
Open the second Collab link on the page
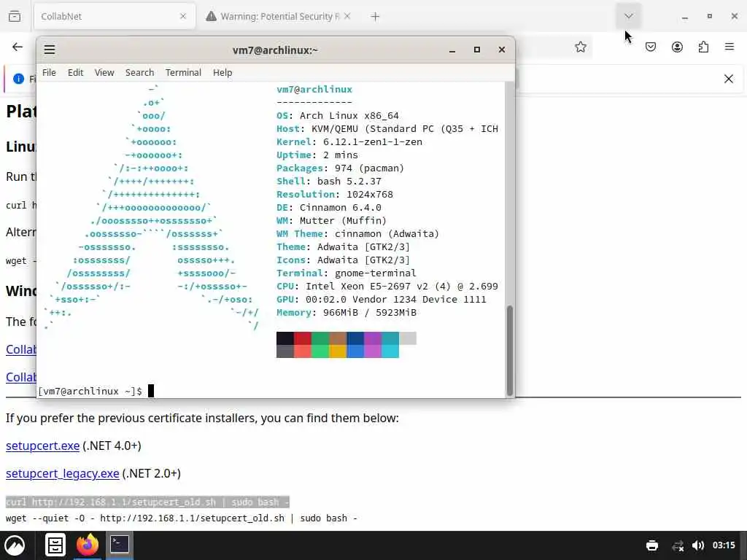click(21, 377)
